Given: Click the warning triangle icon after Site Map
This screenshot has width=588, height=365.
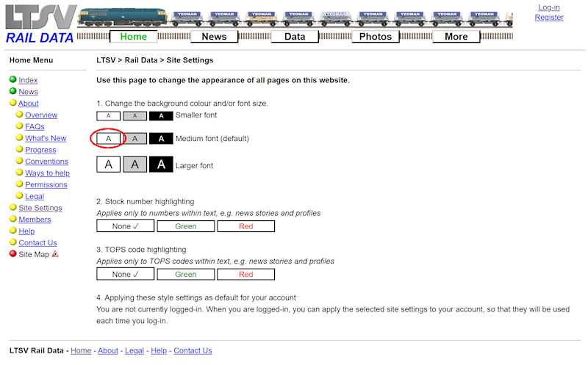Looking at the screenshot, I should 55,254.
